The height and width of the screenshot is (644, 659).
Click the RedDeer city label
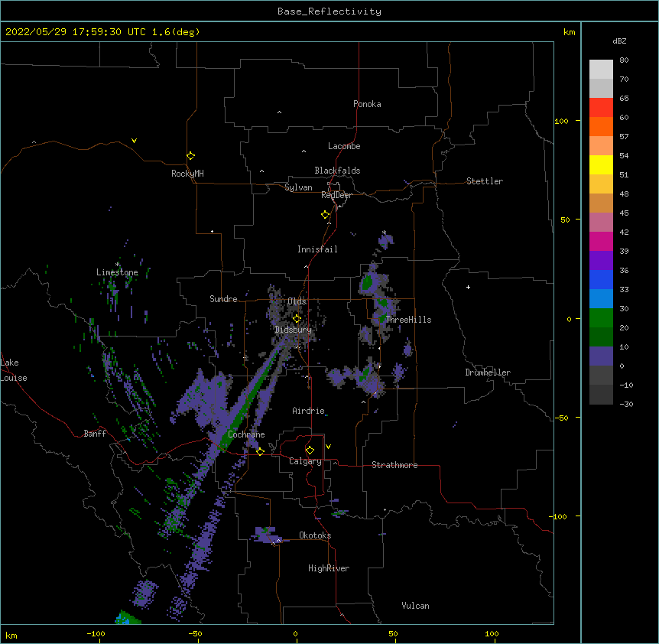click(336, 195)
